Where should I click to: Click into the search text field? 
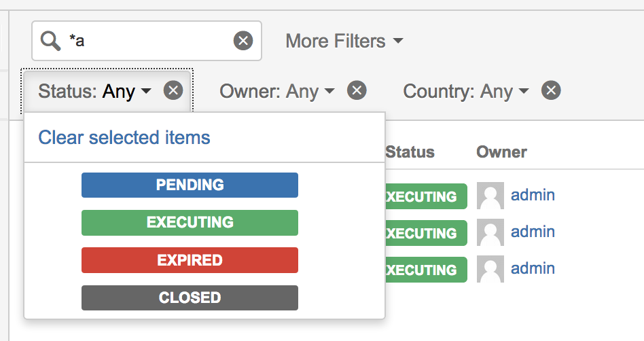149,41
